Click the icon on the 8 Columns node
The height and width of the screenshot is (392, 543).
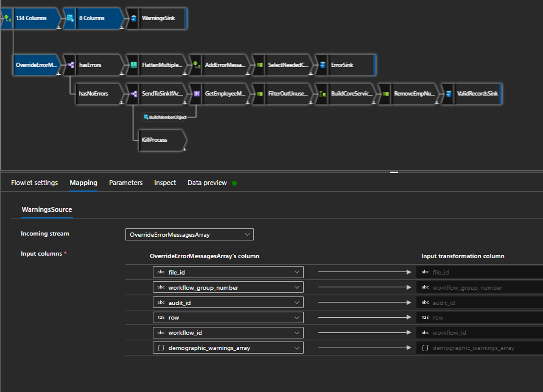(70, 18)
